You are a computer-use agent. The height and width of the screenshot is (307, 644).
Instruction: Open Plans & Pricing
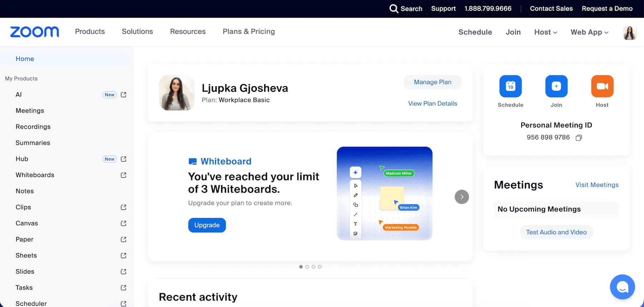tap(249, 31)
